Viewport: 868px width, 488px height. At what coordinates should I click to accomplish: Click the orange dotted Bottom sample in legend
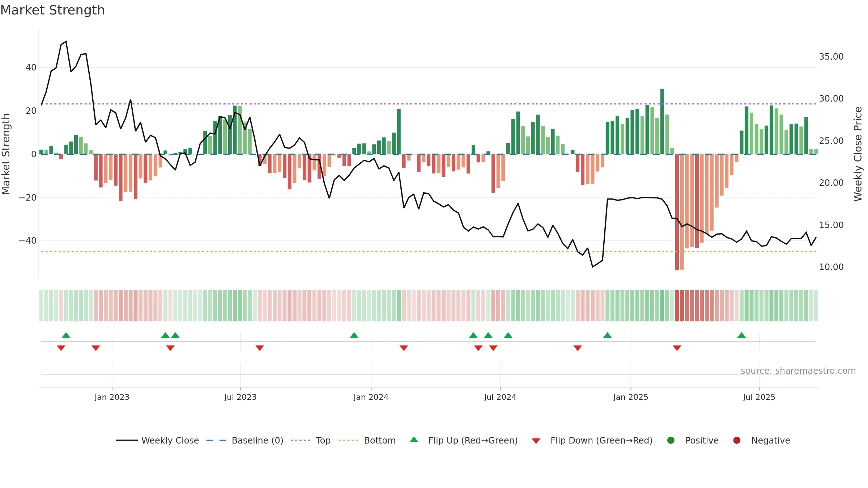[349, 440]
